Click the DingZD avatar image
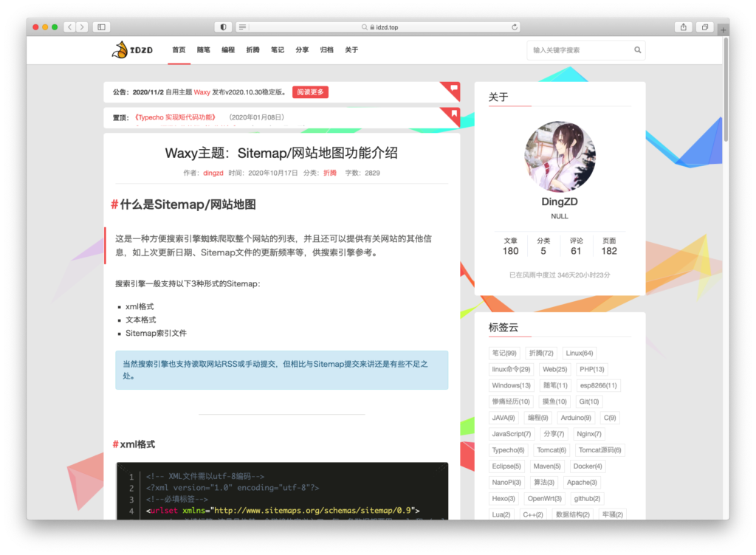The height and width of the screenshot is (555, 756). [x=559, y=157]
